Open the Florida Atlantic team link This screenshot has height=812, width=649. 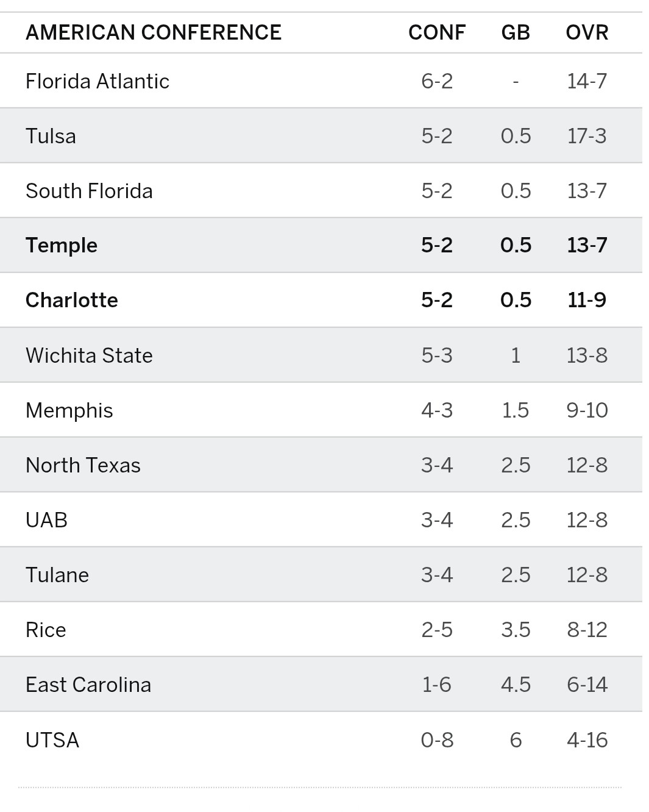[x=98, y=81]
